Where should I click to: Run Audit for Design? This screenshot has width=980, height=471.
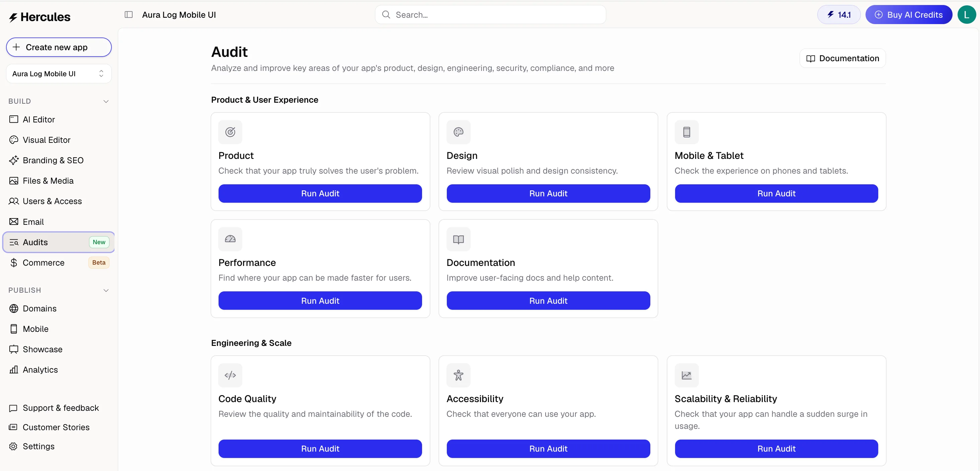pos(548,193)
